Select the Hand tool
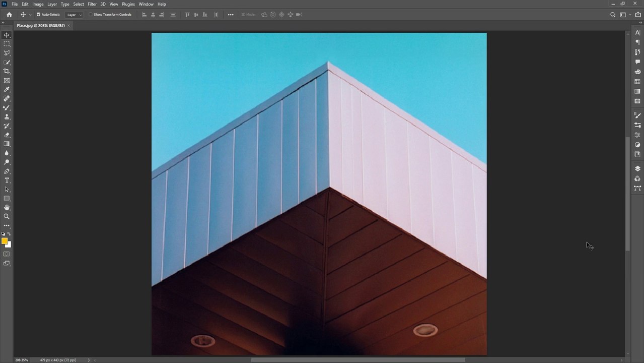 7,207
